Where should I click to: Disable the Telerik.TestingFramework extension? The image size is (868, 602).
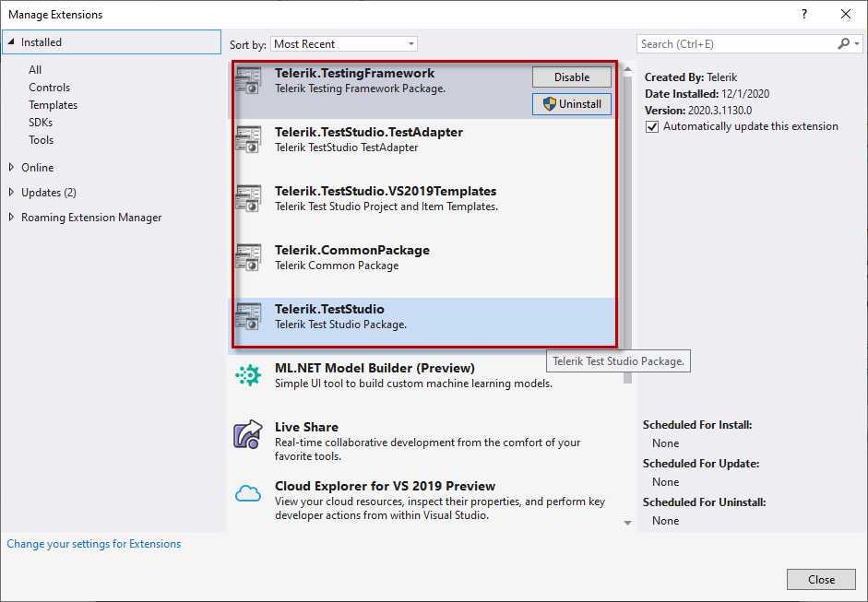(x=572, y=77)
